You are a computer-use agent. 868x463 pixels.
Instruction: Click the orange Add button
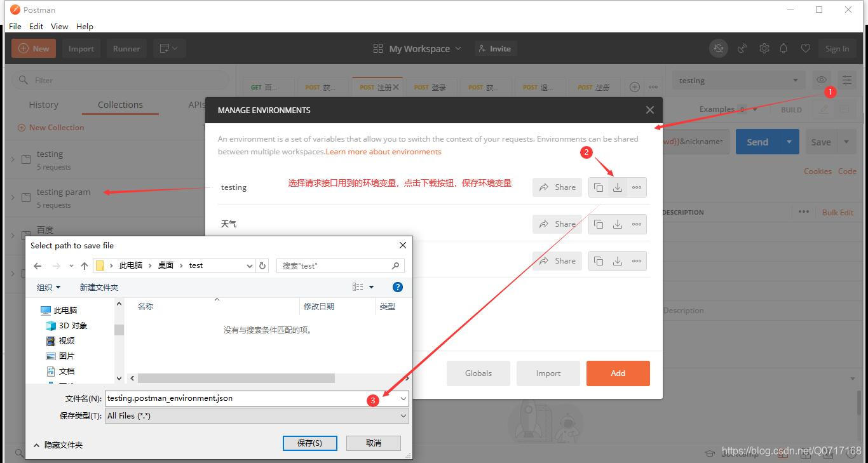(x=618, y=373)
